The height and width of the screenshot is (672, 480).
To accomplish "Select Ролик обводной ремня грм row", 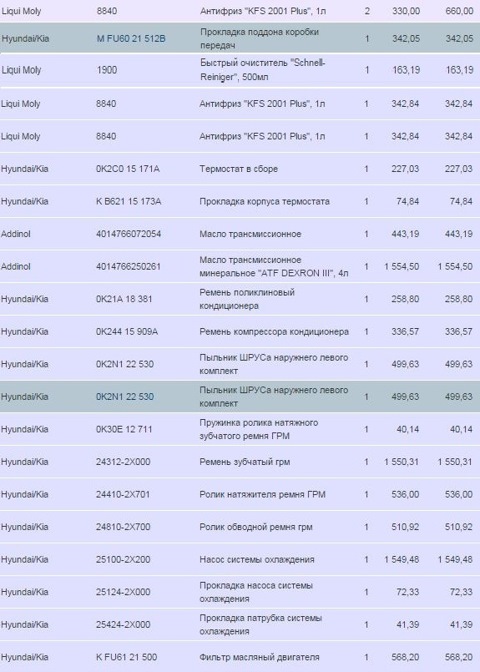I will (x=240, y=527).
